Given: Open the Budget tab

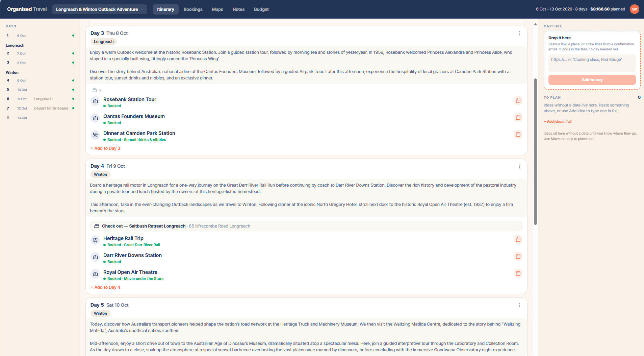Looking at the screenshot, I should 261,9.
